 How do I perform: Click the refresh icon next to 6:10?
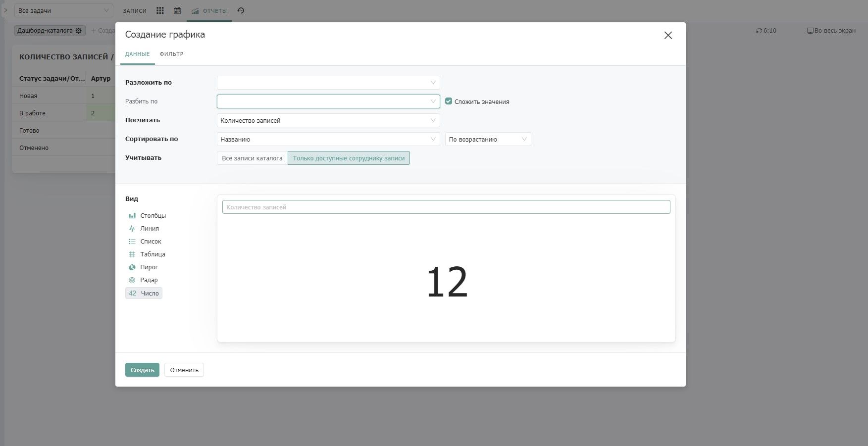point(759,31)
